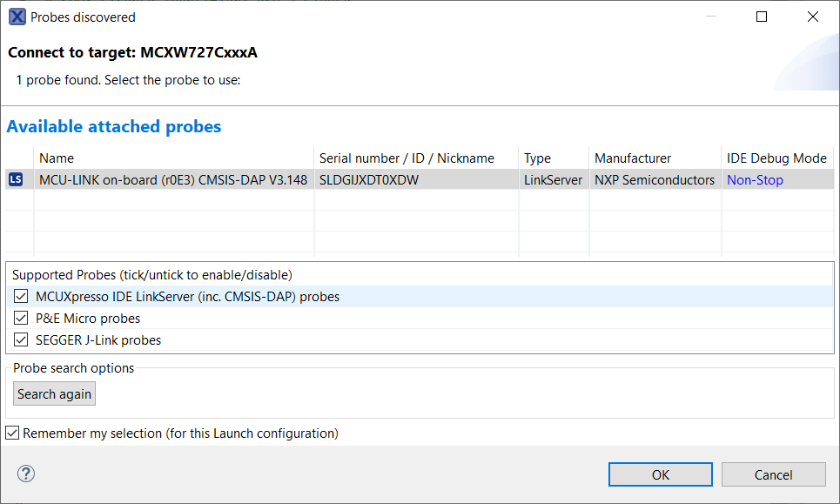This screenshot has height=504, width=840.
Task: Click the MCUXpresso X icon in title bar
Action: [17, 17]
